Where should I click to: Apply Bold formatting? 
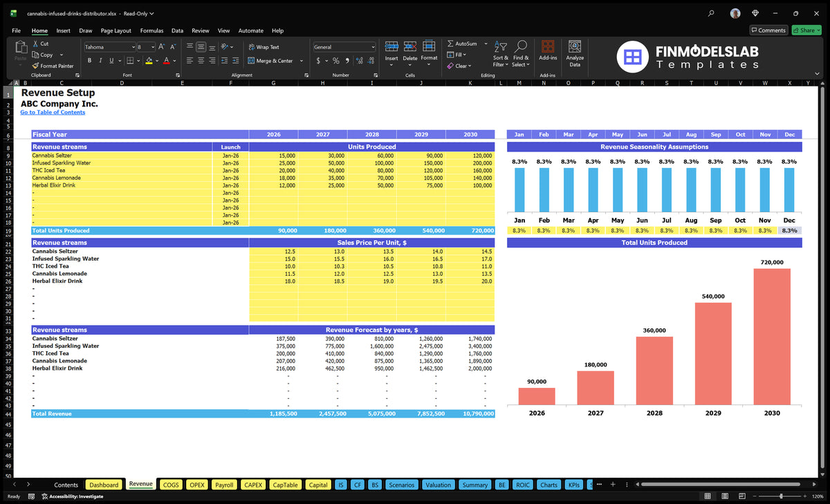point(89,61)
